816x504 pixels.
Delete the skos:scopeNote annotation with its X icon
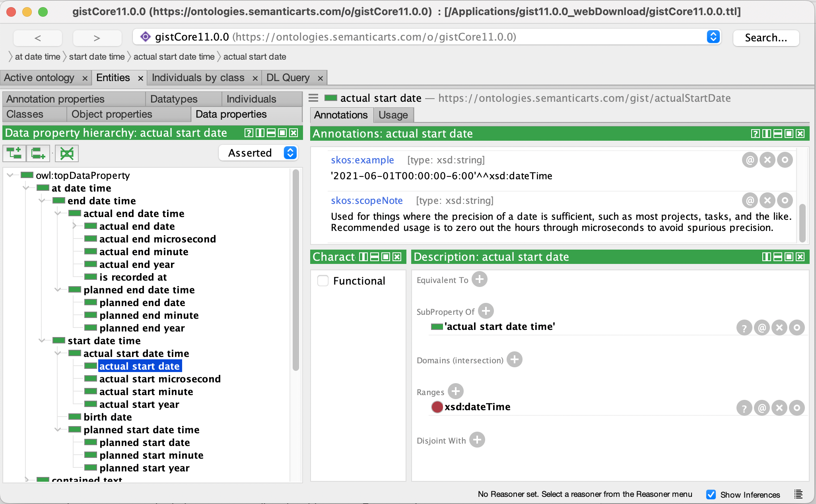point(768,200)
